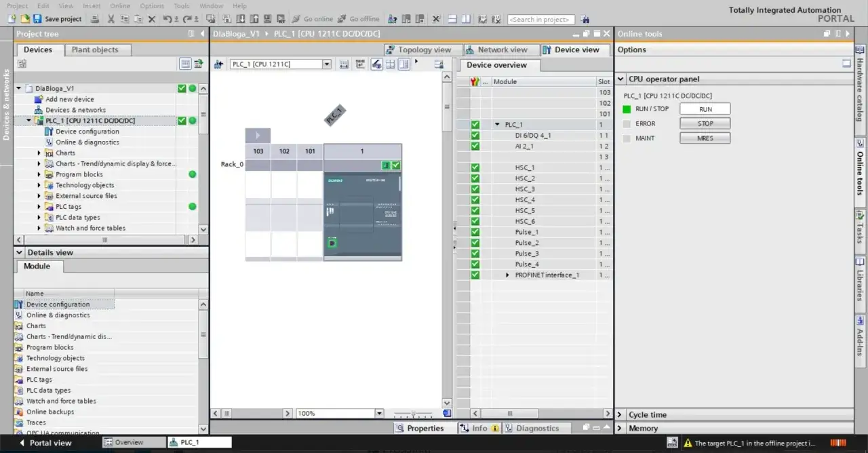Select Traces in details view list
The image size is (868, 453).
36,422
